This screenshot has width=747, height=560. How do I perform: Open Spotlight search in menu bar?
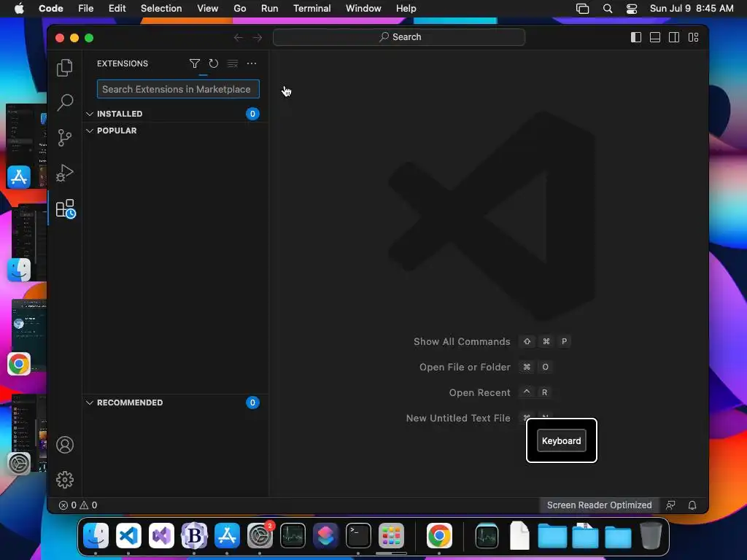pos(608,9)
